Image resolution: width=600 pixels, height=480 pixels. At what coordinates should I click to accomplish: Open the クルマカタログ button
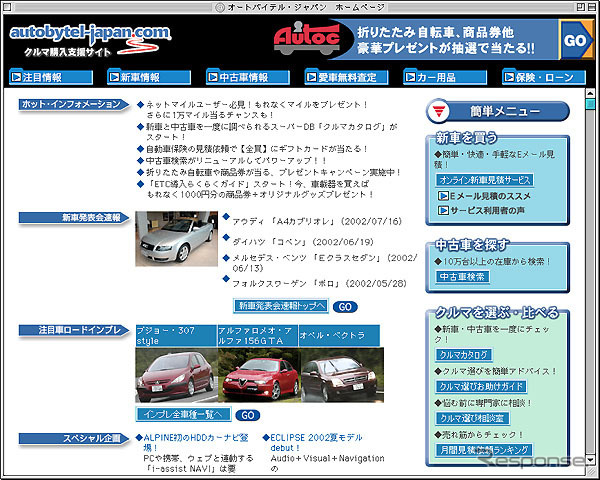[463, 354]
